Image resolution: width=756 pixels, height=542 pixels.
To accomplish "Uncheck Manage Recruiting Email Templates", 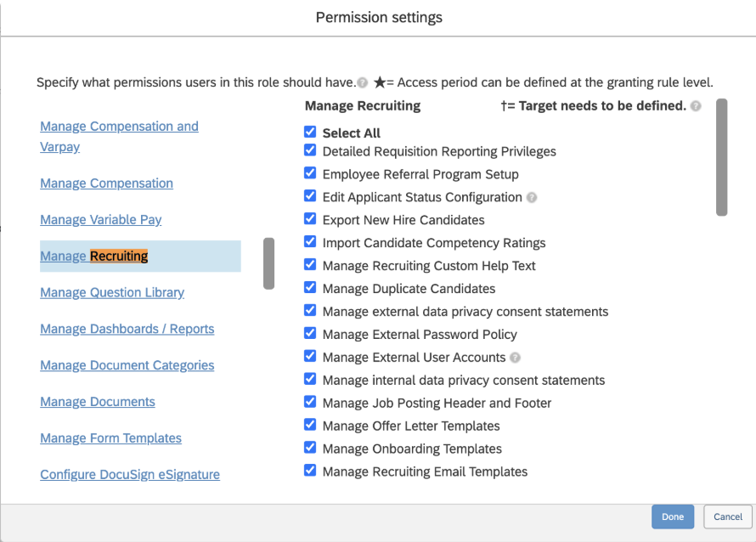I will click(310, 471).
